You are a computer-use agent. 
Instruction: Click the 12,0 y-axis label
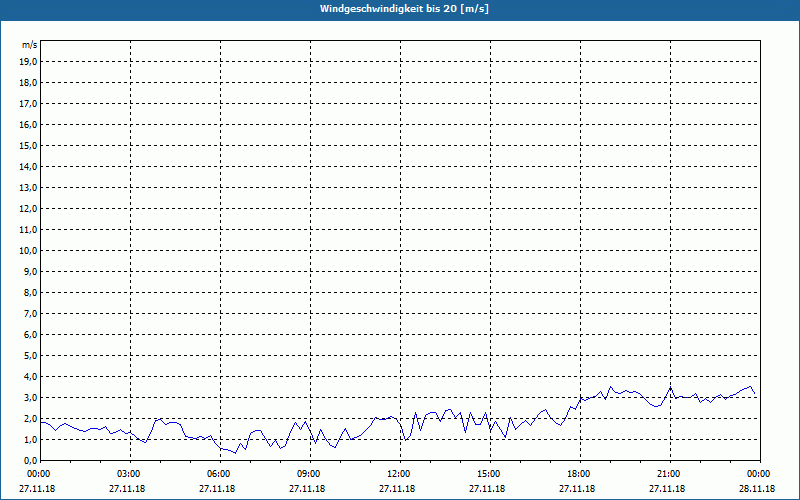point(29,209)
